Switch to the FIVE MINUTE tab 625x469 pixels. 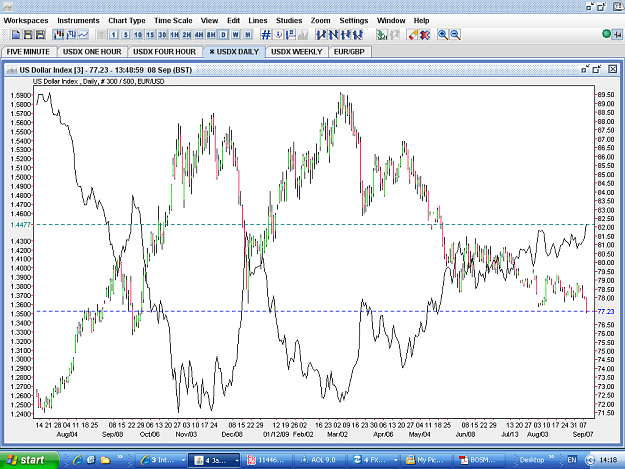[28, 52]
